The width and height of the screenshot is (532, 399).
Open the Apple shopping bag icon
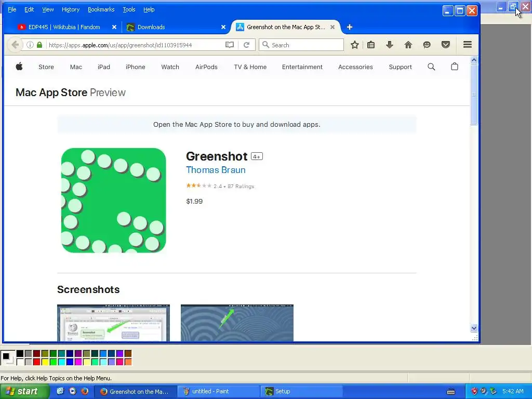tap(454, 66)
